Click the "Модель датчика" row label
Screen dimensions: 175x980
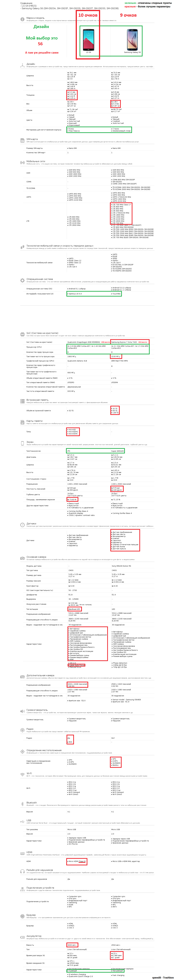(x=34, y=566)
